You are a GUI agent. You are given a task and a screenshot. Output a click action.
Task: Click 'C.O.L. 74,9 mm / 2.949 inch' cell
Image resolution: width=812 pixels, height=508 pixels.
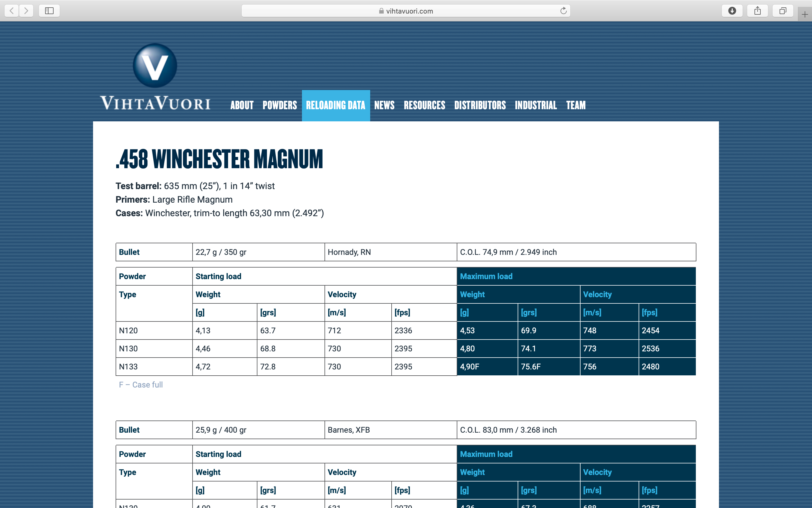pos(576,252)
